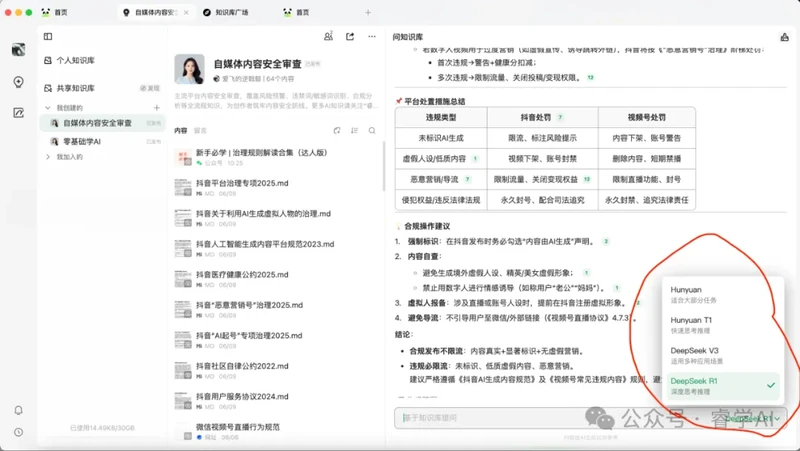This screenshot has width=800, height=451.
Task: Open the history clock icon
Action: click(18, 432)
